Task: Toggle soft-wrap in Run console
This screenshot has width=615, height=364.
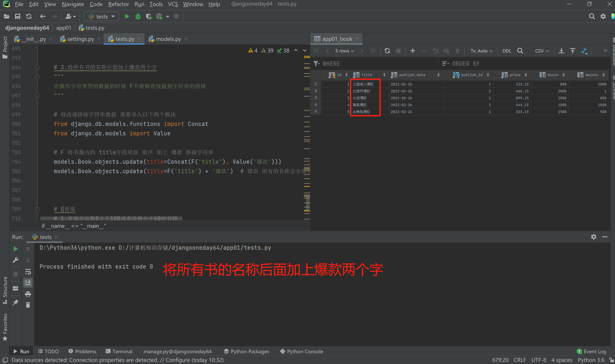Action: (28, 272)
